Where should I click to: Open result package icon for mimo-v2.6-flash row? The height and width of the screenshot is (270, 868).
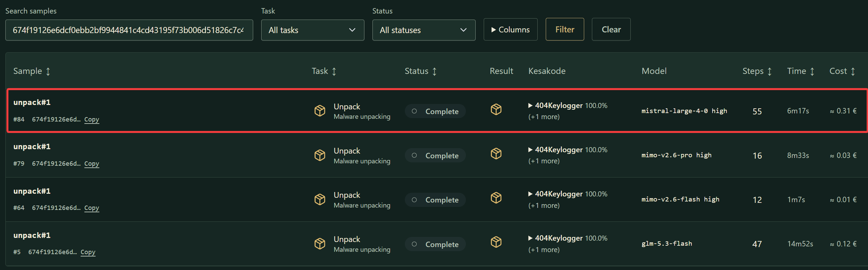[x=496, y=198]
